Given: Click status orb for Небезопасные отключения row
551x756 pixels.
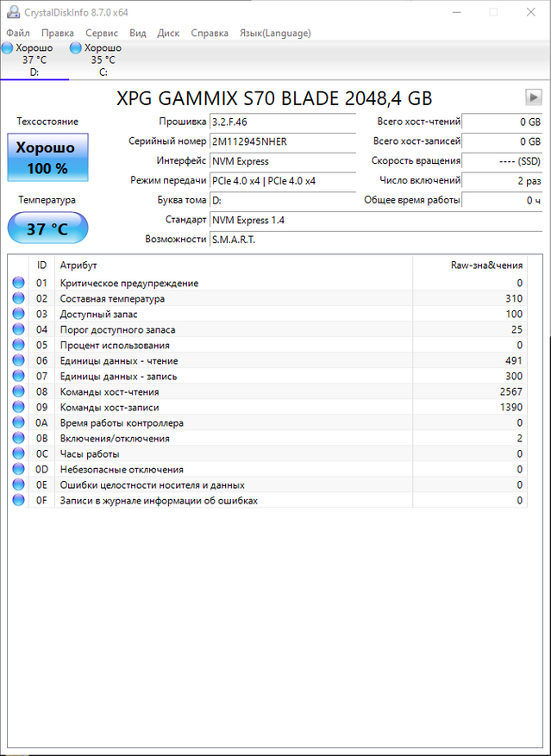Looking at the screenshot, I should 18,469.
